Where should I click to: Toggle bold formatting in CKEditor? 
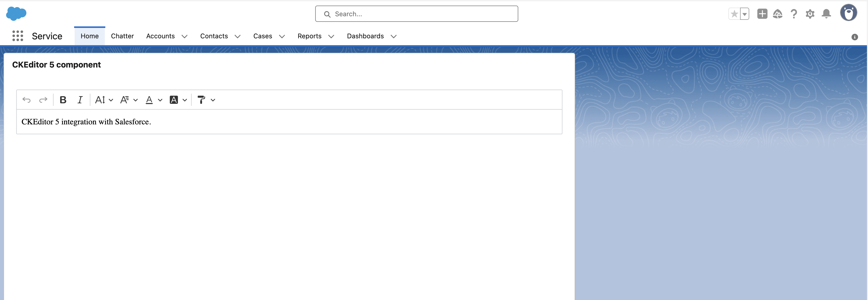tap(63, 99)
